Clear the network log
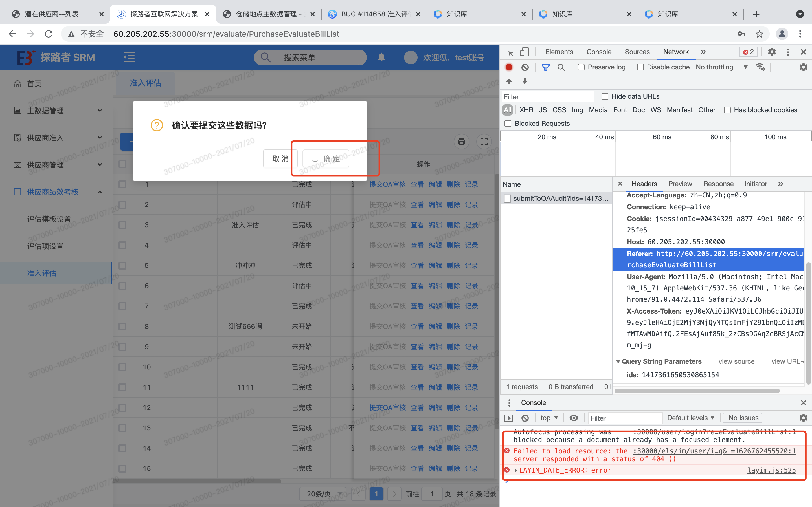Screen dimensions: 812x507 point(525,67)
